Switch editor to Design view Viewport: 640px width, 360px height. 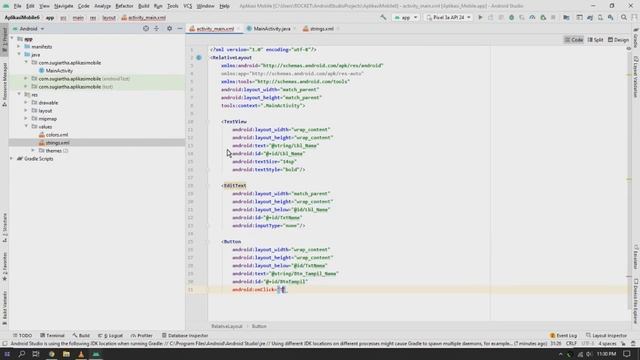(x=618, y=40)
